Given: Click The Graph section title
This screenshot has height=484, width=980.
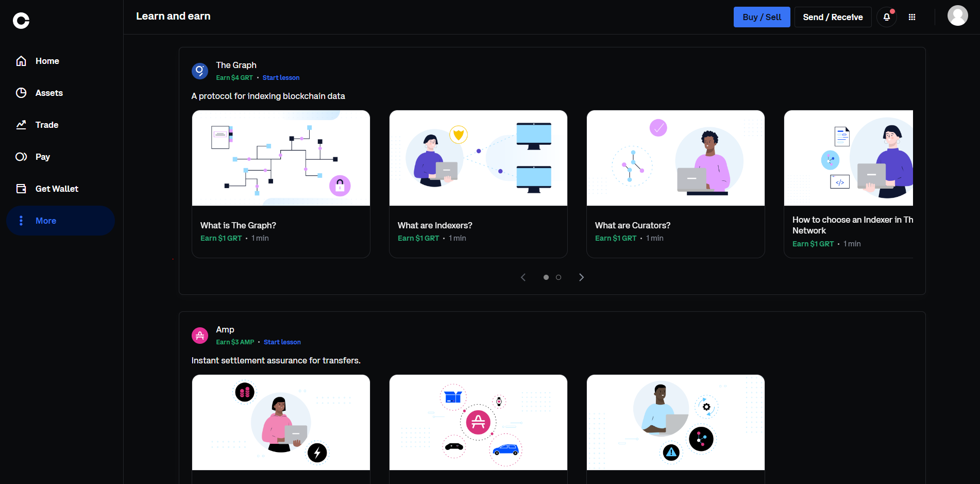Looking at the screenshot, I should pos(236,65).
